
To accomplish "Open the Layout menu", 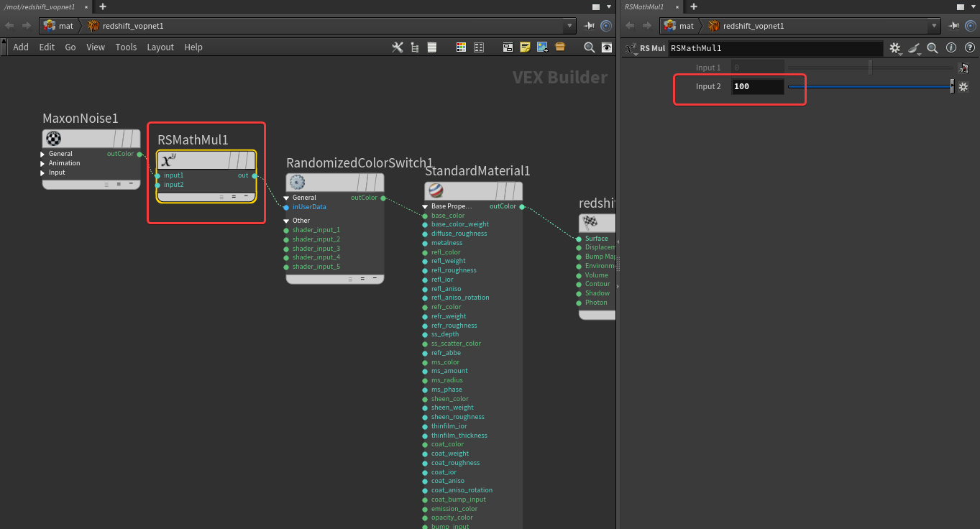I will tap(160, 47).
